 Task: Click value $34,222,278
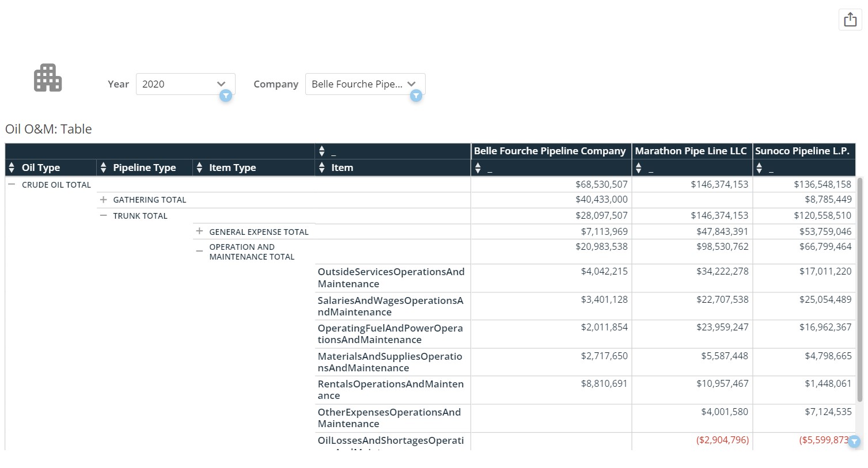click(722, 271)
